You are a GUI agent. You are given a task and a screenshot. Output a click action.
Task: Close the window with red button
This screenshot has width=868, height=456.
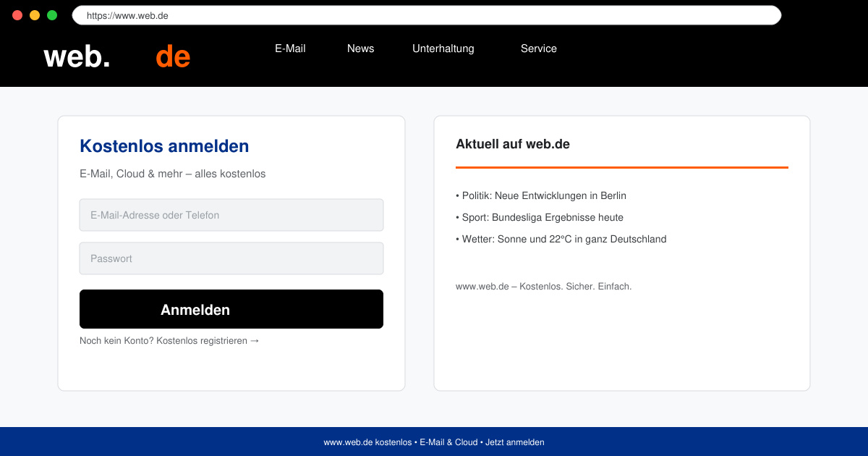click(x=17, y=15)
